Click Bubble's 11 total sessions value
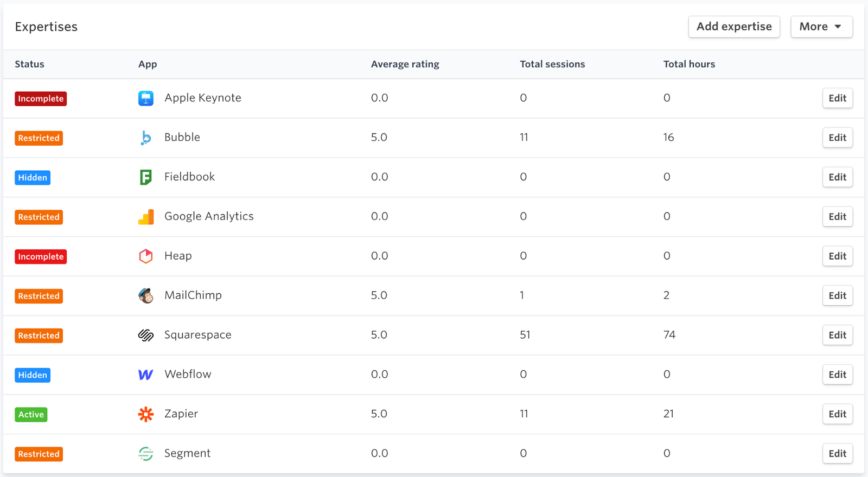Viewport: 868px width, 477px height. [x=524, y=138]
